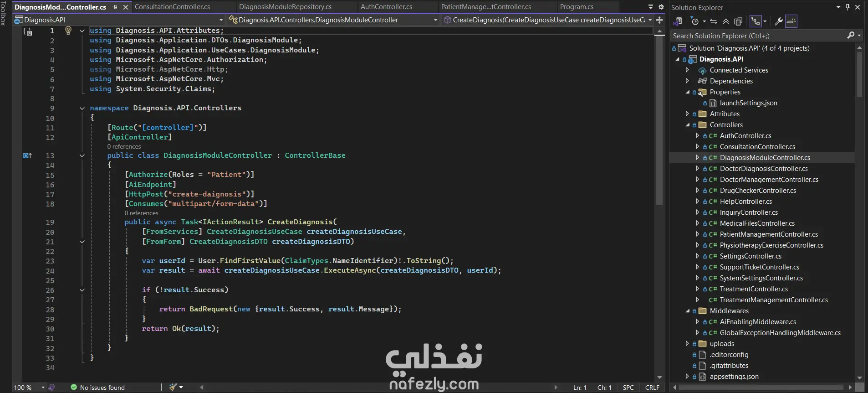Click the inheritance margin icon beside line 13

[27, 155]
